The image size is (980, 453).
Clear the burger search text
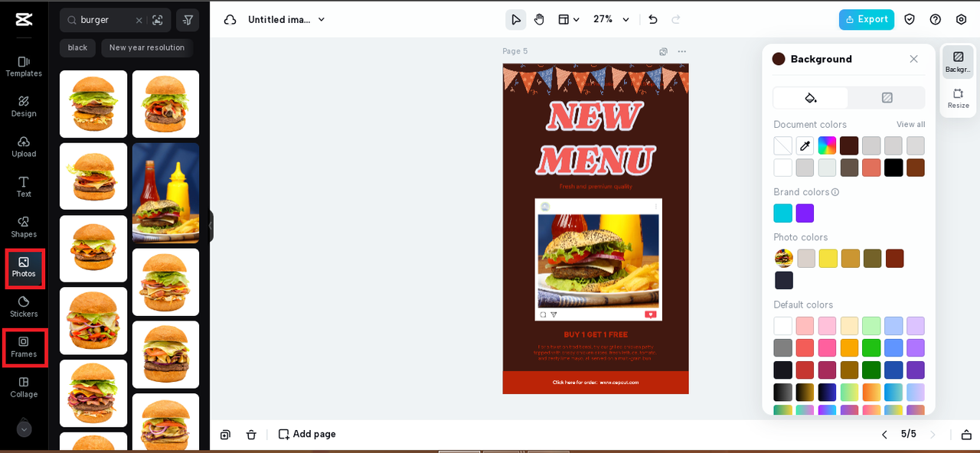tap(139, 20)
